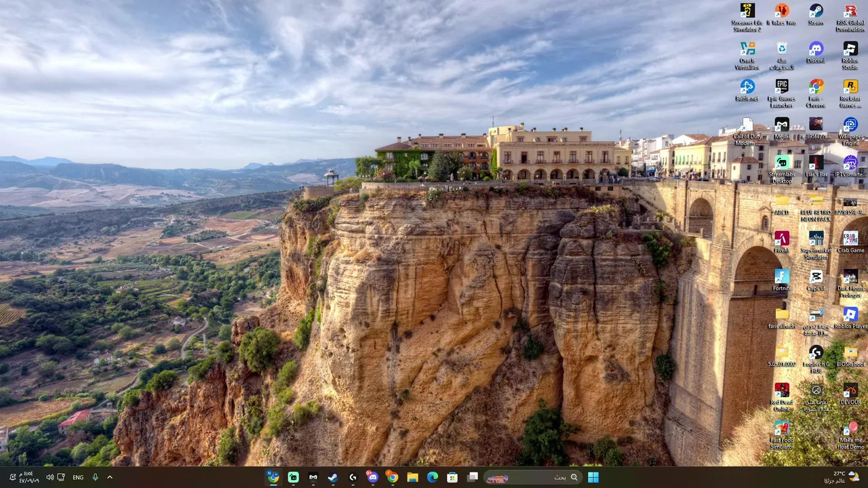Viewport: 868px width, 488px height.
Task: Open Discord from the taskbar
Action: pos(372,477)
